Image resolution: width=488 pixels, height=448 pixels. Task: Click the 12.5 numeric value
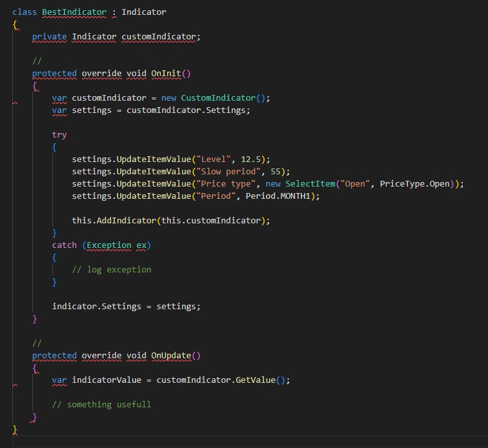(251, 159)
